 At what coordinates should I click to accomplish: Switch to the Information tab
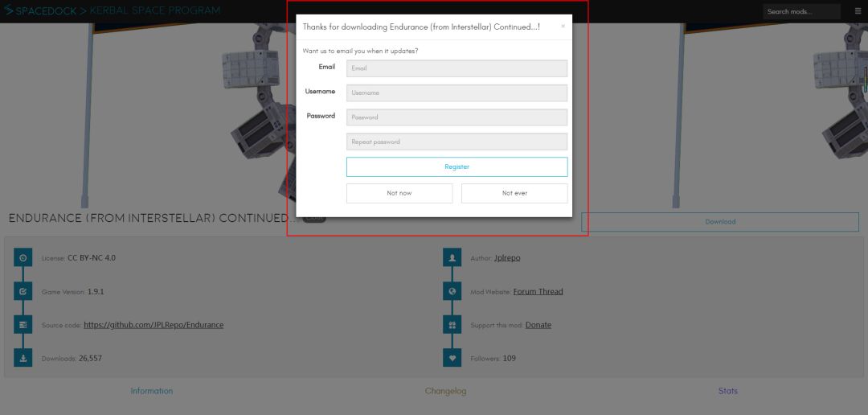(152, 391)
